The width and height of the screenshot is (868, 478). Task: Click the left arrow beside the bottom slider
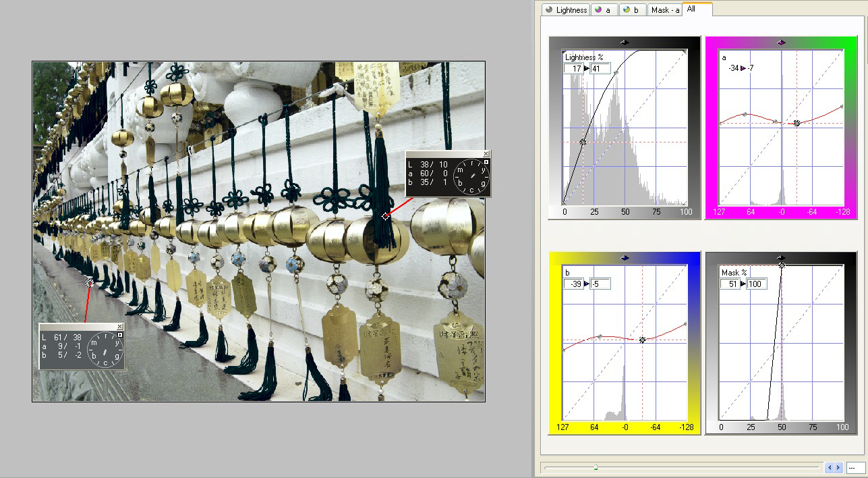click(830, 467)
